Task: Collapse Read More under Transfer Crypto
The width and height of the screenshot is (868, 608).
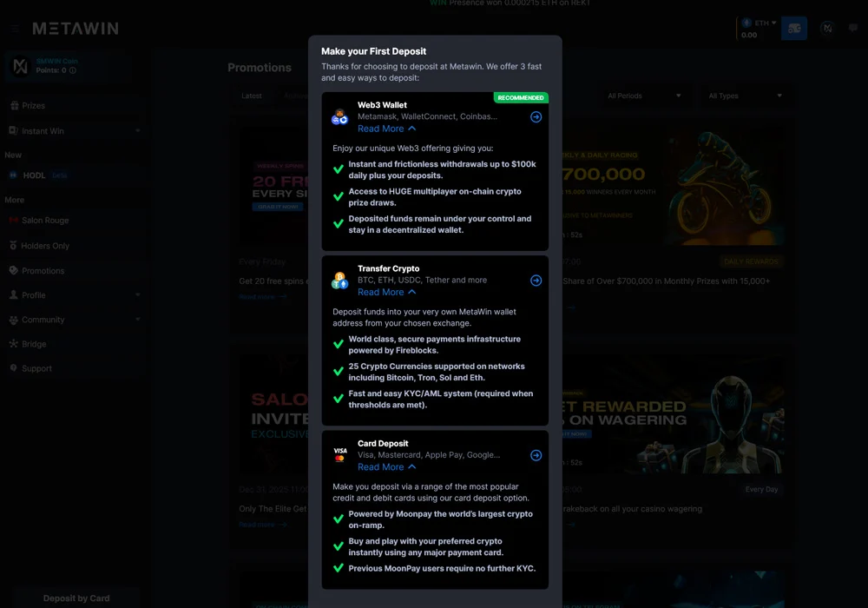Action: (x=386, y=292)
